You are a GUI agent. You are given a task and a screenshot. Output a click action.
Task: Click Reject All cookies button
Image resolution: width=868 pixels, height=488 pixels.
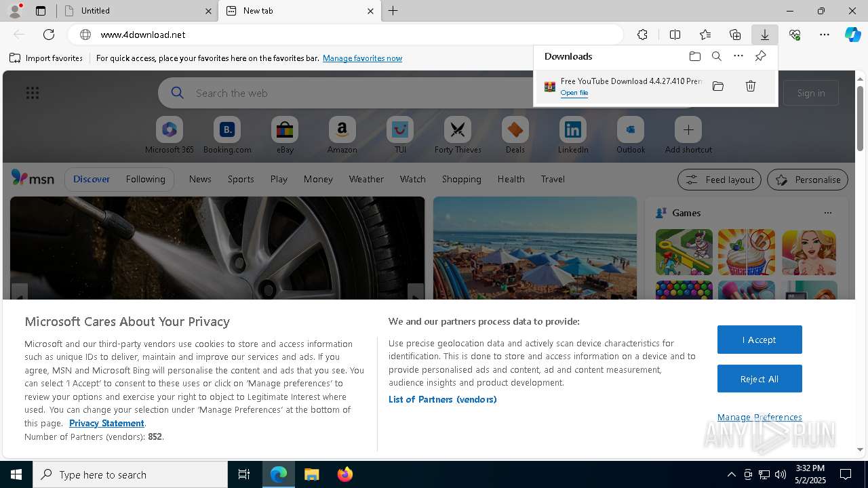click(x=759, y=379)
